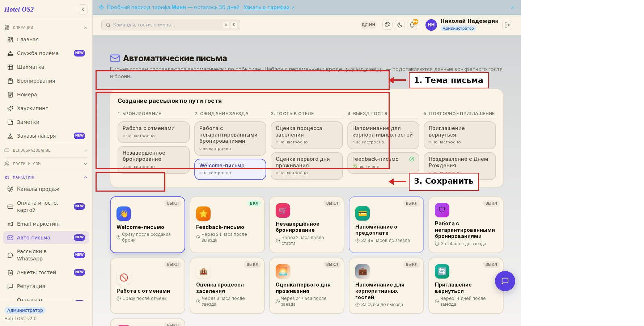Toggle dark mode with the moon icon
This screenshot has width=644, height=326.
(400, 25)
